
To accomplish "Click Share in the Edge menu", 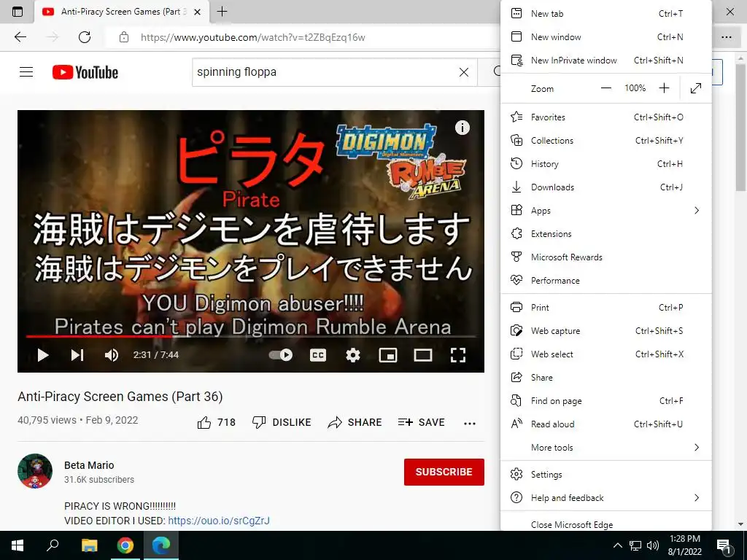I will (x=606, y=378).
